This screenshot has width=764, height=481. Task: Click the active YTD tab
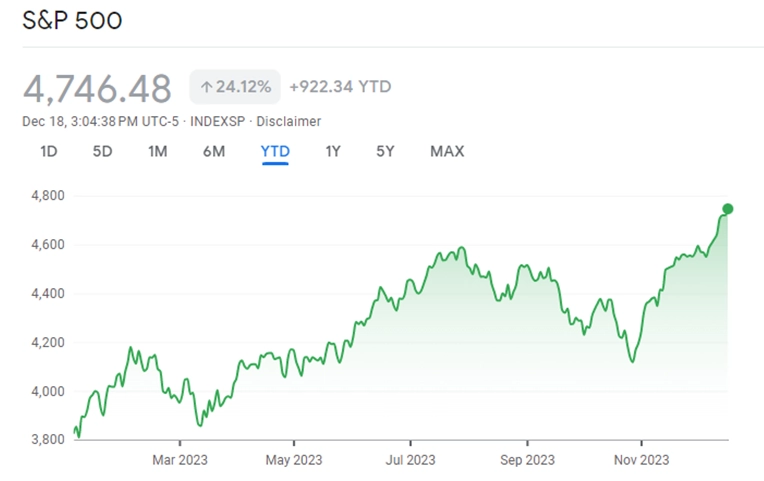(275, 152)
